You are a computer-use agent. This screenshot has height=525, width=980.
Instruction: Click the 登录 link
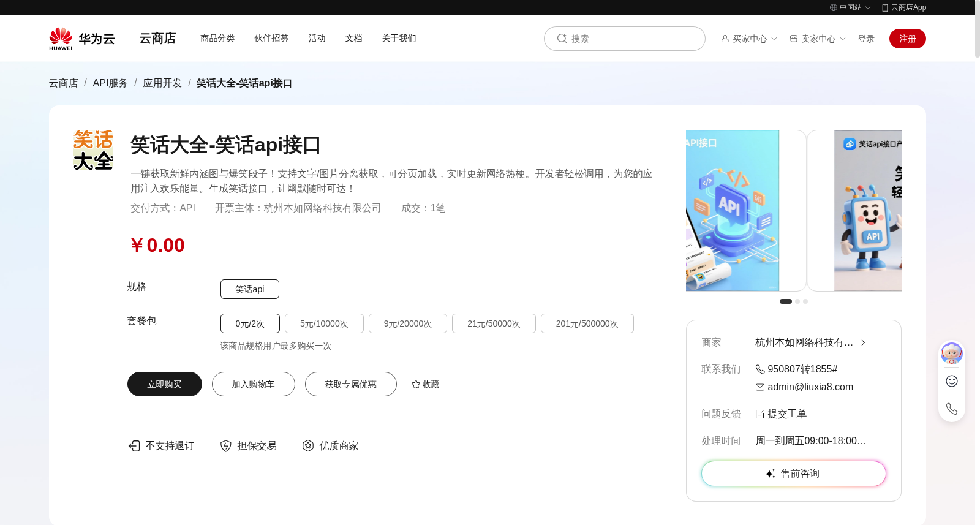point(866,39)
